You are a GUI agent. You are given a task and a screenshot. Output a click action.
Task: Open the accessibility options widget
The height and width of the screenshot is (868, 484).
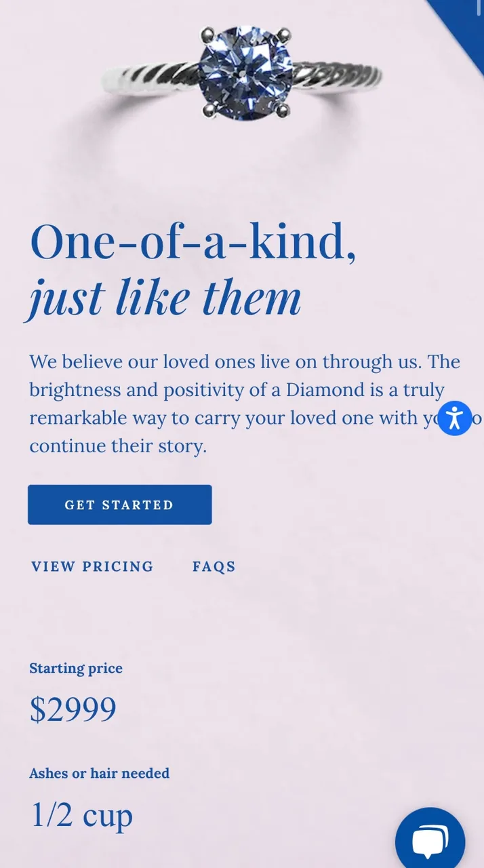454,418
